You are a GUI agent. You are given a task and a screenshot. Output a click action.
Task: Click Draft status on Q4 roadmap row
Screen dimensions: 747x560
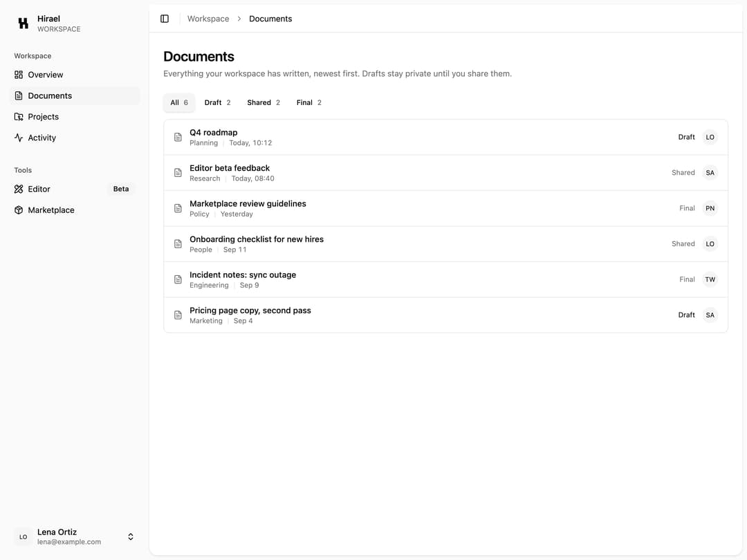687,137
